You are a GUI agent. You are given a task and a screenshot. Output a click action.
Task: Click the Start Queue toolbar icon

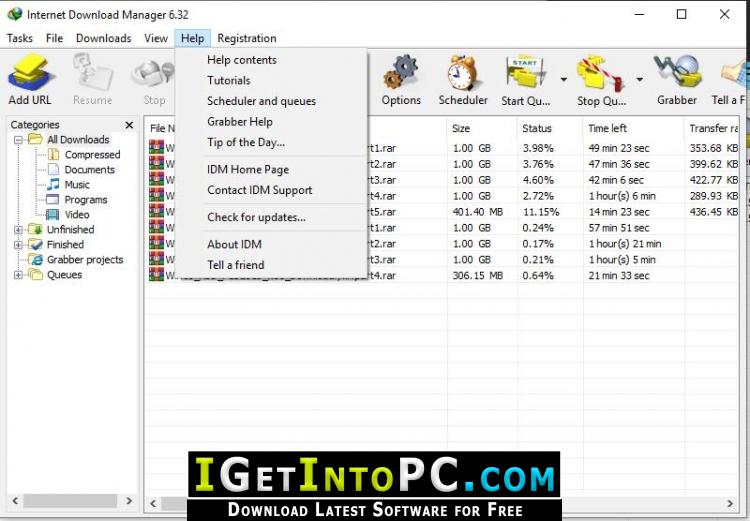click(526, 72)
